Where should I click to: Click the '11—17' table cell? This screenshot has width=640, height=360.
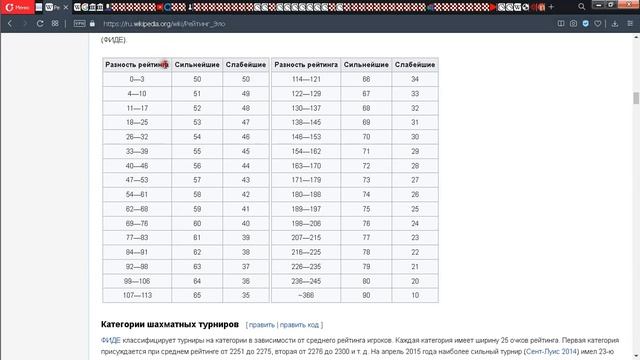tap(137, 108)
